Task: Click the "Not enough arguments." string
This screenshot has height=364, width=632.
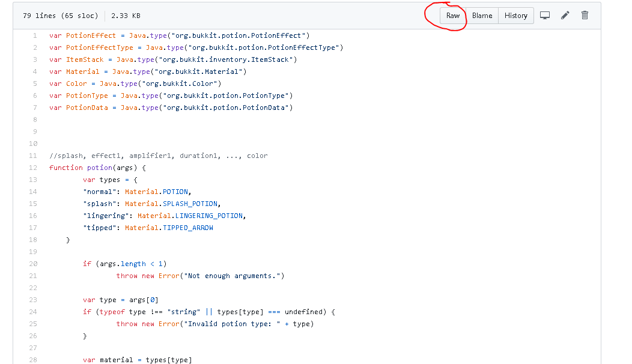Action: tap(232, 276)
